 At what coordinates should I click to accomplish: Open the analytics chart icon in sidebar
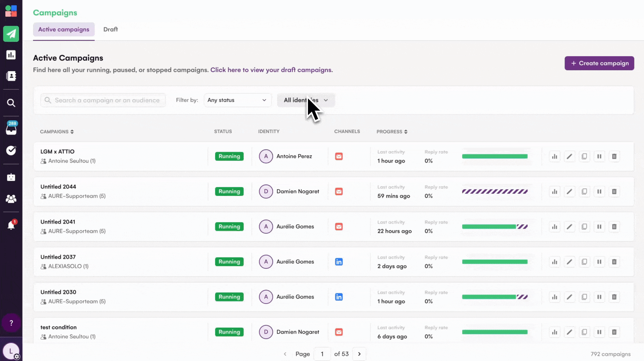pos(11,55)
